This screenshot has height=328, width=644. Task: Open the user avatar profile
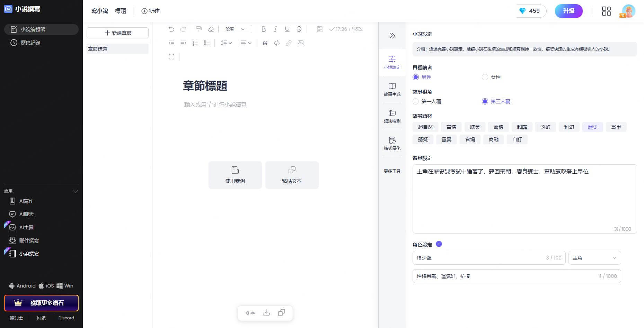[x=628, y=11]
